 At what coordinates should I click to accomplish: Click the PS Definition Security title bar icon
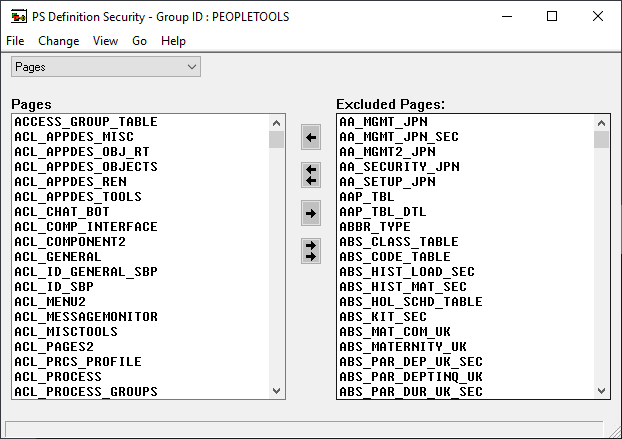click(x=19, y=17)
